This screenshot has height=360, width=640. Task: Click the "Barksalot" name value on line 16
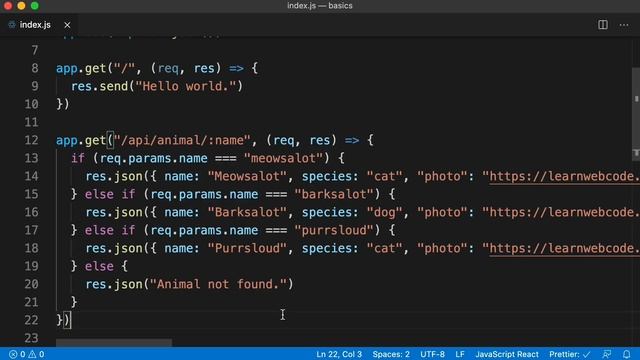point(247,212)
